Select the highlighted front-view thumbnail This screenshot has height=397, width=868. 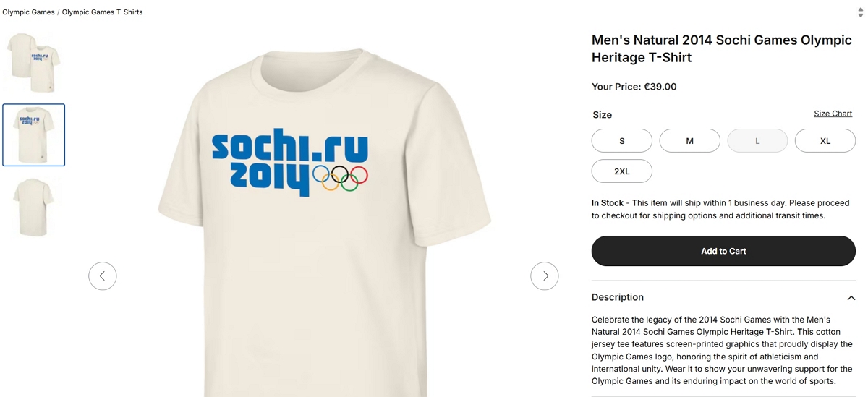tap(33, 135)
